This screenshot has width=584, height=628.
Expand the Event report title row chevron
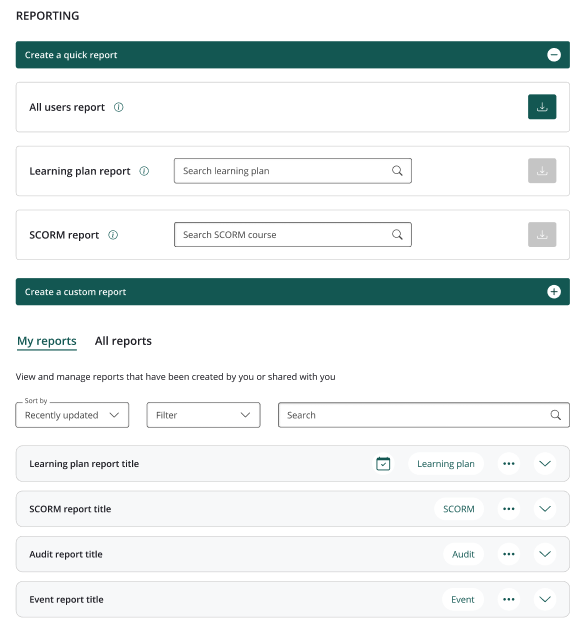coord(545,599)
